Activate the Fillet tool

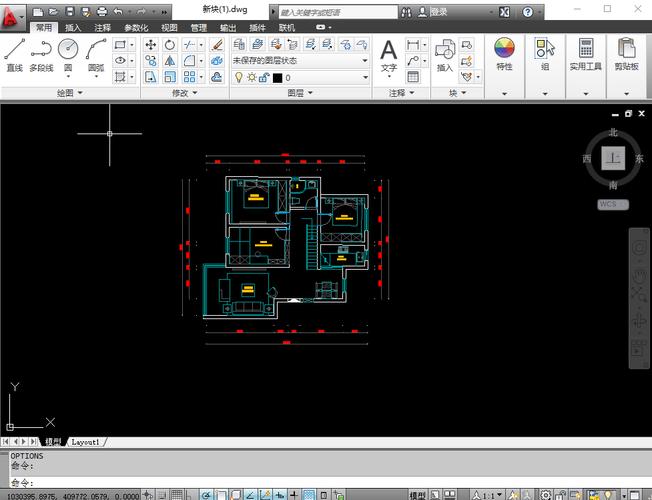coord(189,61)
